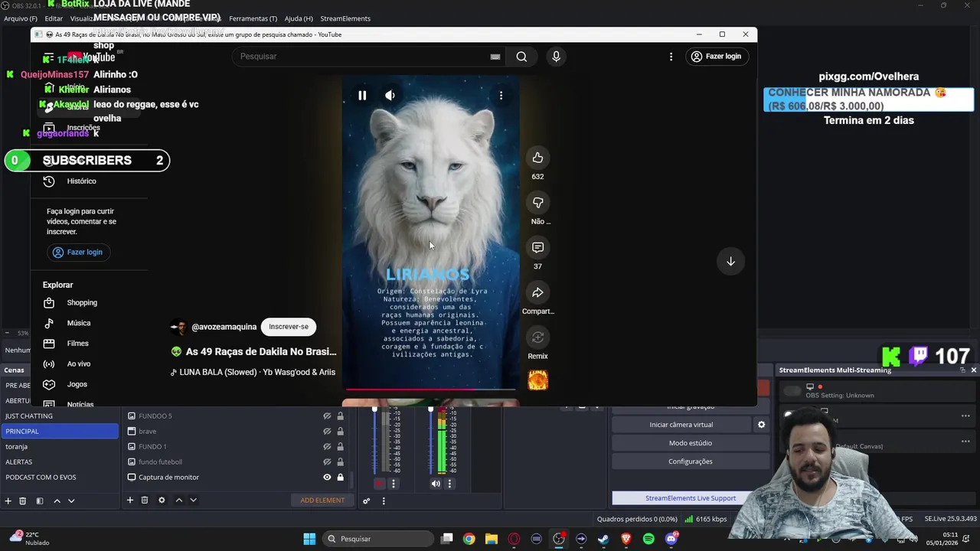The image size is (980, 551).
Task: Show the FUNDOO 5 source
Action: [x=327, y=416]
